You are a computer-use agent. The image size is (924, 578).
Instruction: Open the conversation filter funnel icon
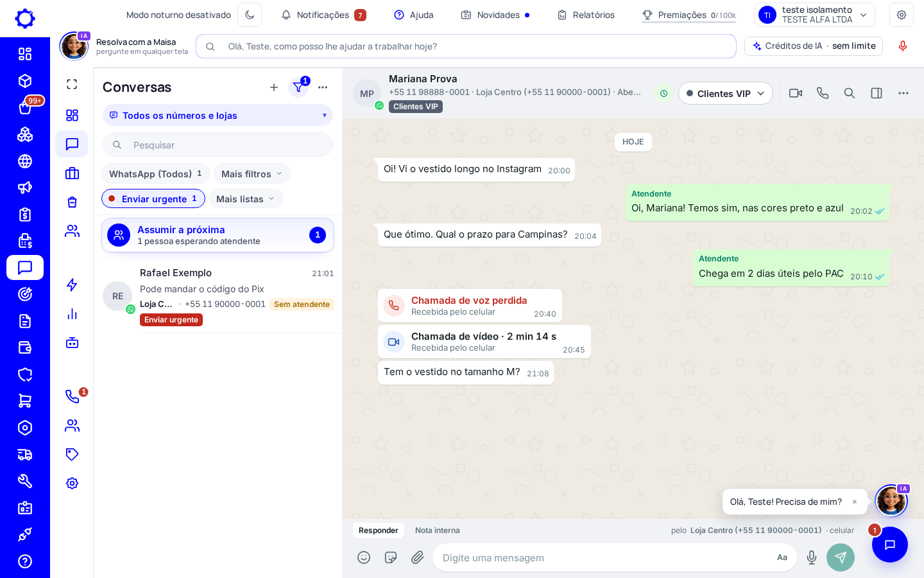point(298,87)
